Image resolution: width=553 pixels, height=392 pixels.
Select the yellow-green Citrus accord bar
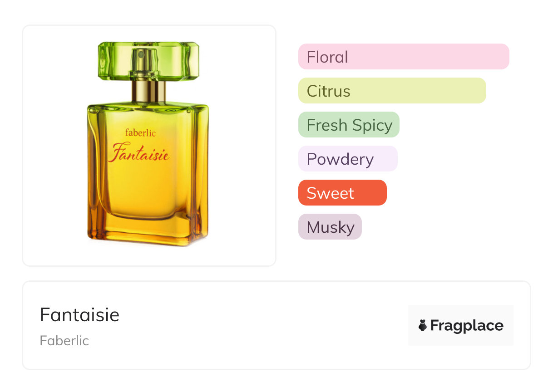coord(392,91)
